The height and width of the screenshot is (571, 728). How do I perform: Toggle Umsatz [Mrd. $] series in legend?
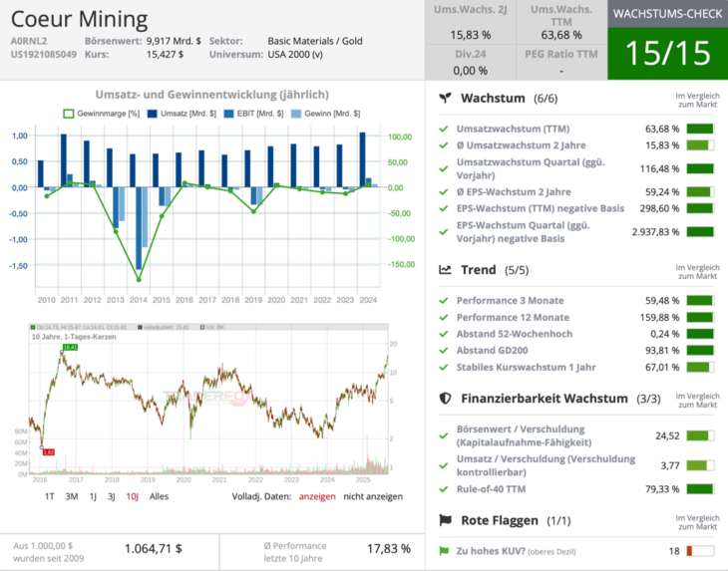tap(182, 114)
